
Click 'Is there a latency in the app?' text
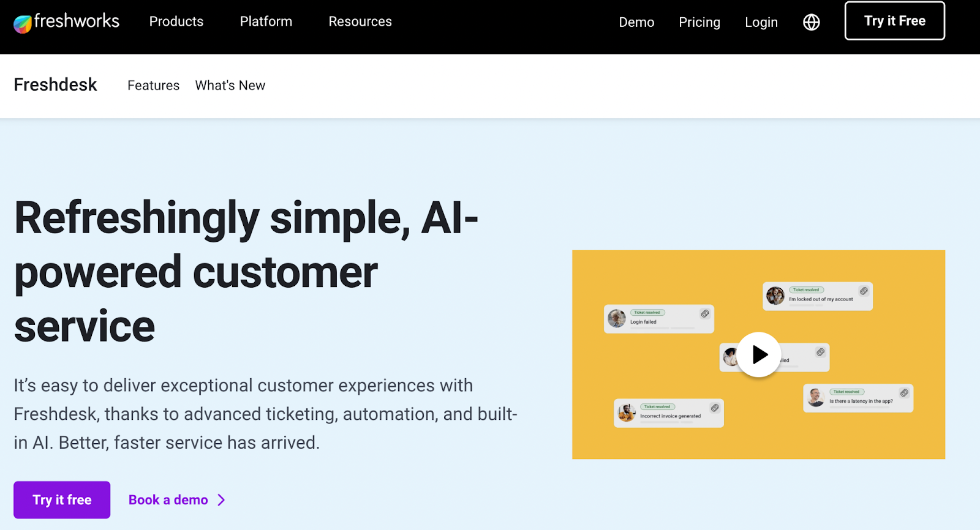point(861,401)
